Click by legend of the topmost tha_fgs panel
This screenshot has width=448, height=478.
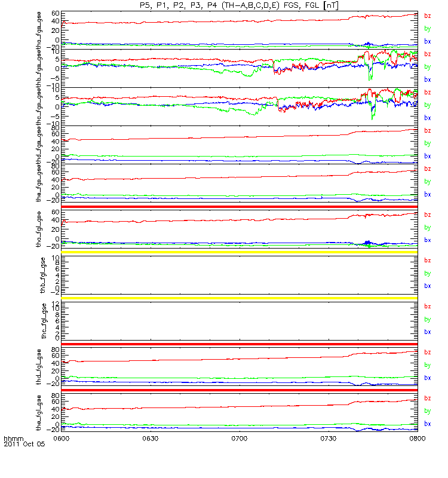pos(428,29)
